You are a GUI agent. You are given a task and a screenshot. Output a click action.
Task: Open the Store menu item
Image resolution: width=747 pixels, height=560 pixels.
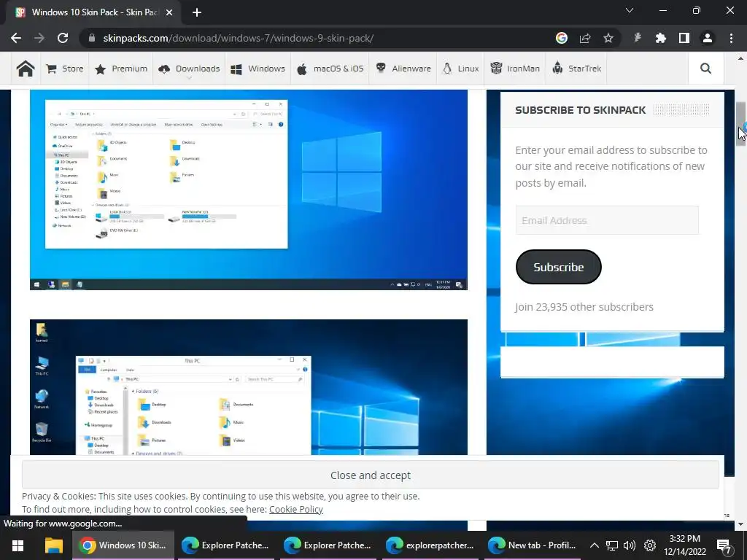(65, 69)
